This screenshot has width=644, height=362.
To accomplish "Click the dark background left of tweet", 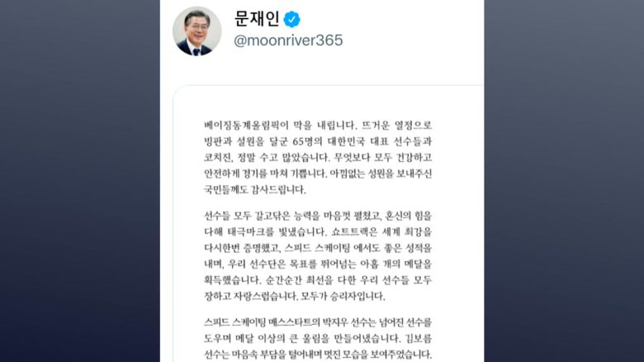I will pos(80,181).
